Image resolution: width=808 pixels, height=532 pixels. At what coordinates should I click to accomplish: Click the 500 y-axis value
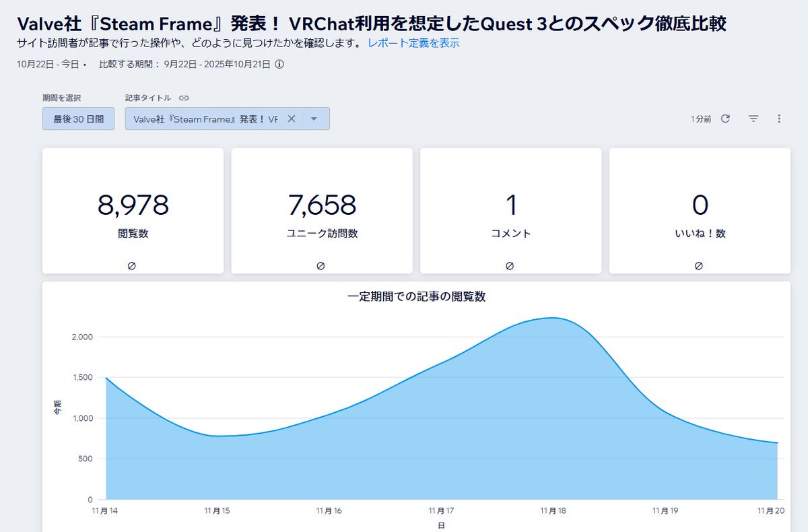(x=85, y=459)
